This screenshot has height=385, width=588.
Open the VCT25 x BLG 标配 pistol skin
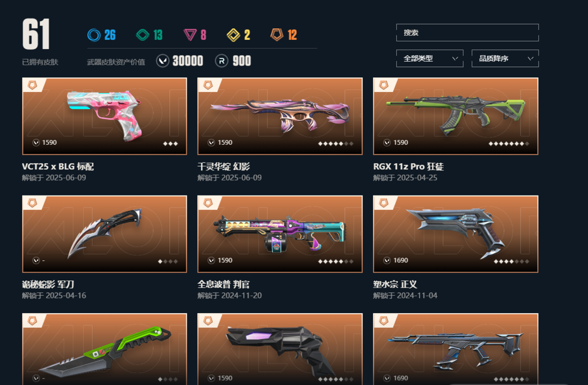click(x=105, y=117)
